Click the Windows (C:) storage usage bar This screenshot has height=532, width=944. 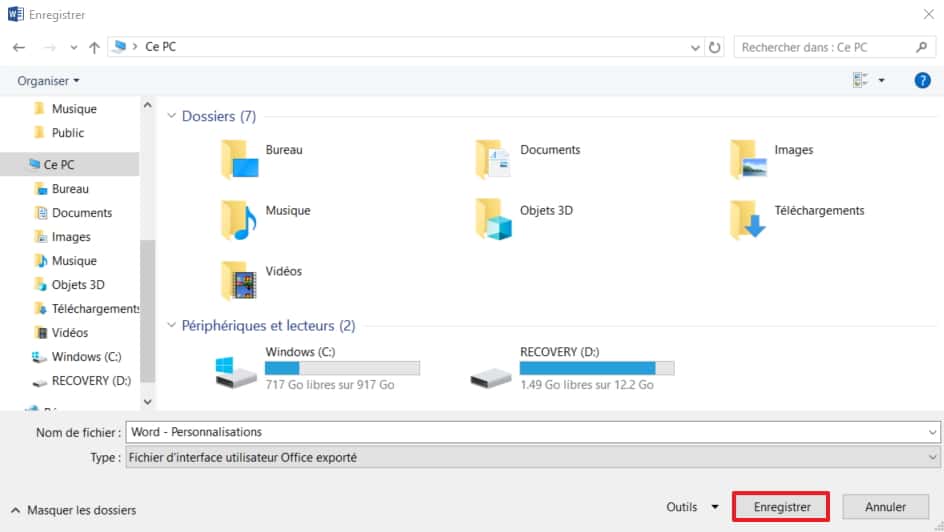[342, 368]
